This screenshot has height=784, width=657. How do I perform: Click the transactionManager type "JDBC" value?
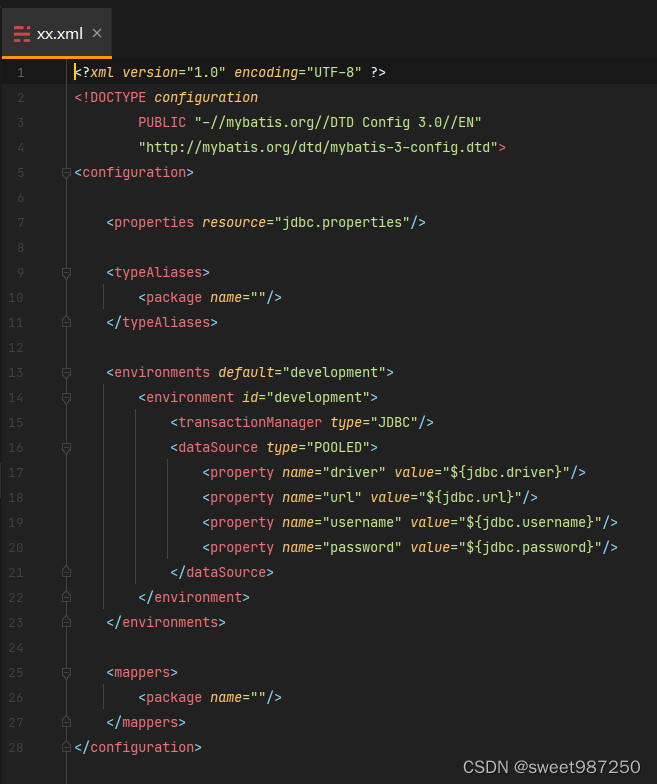[x=394, y=422]
